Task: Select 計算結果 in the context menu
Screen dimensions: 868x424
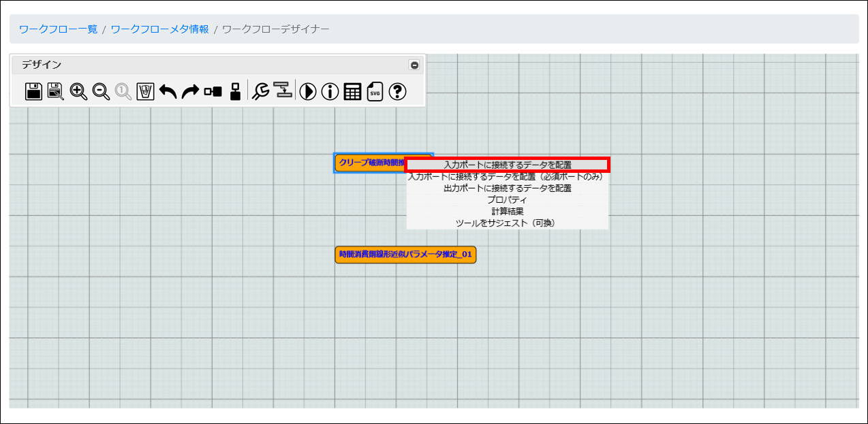Action: pyautogui.click(x=508, y=211)
